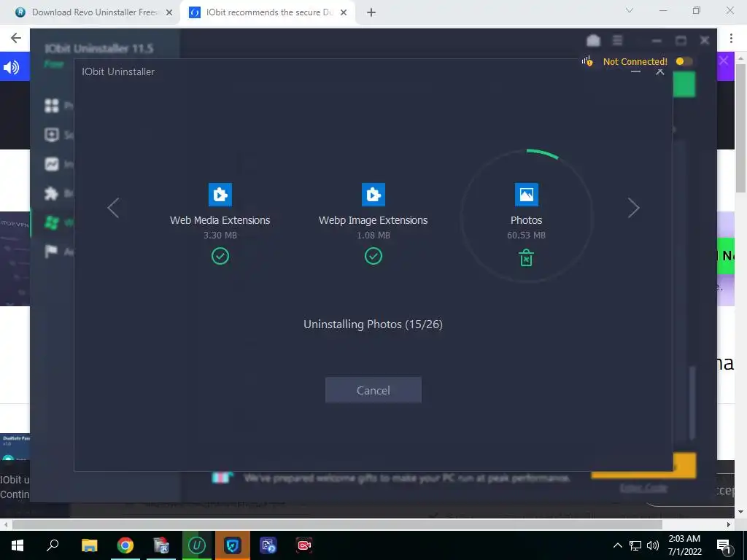Screen dimensions: 747x560
Task: Open Programs section icon in the sidebar
Action: tap(52, 105)
